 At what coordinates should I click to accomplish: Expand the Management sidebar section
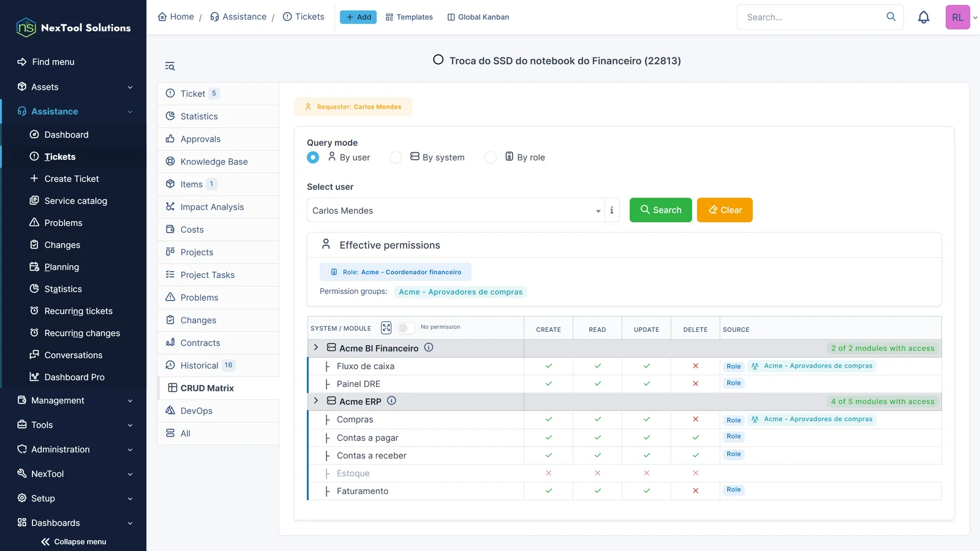tap(73, 400)
